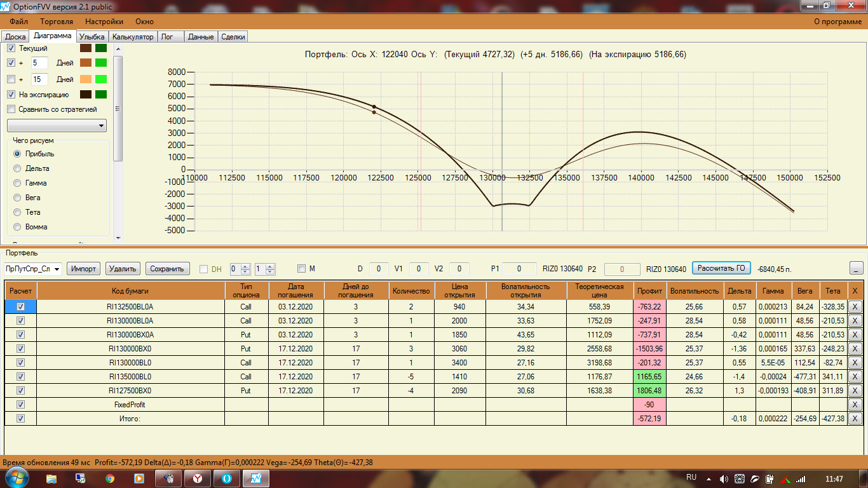Viewport: 868px width, 488px height.
Task: Select the OptionFVV taskbar icon
Action: point(256,478)
